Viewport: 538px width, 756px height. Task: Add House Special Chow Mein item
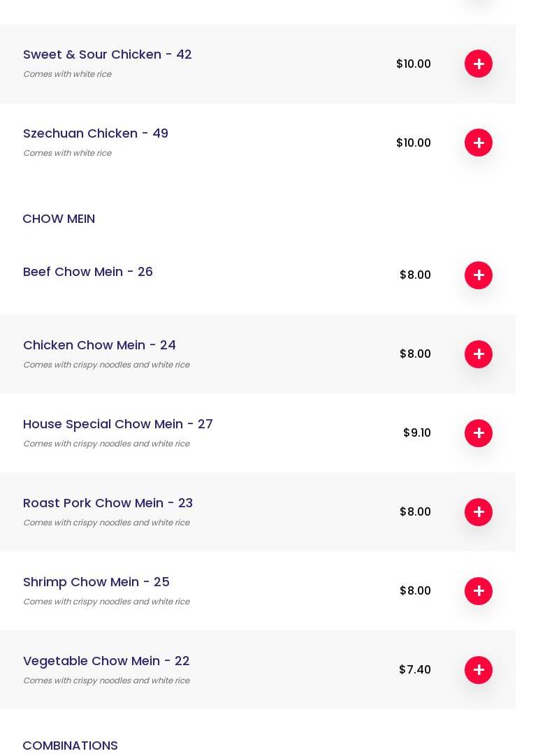point(478,433)
